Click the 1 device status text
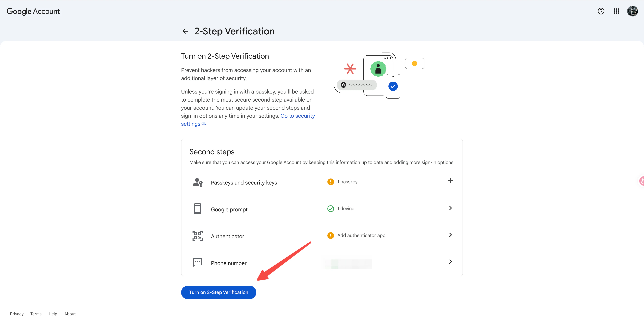Image resolution: width=644 pixels, height=322 pixels. 345,208
